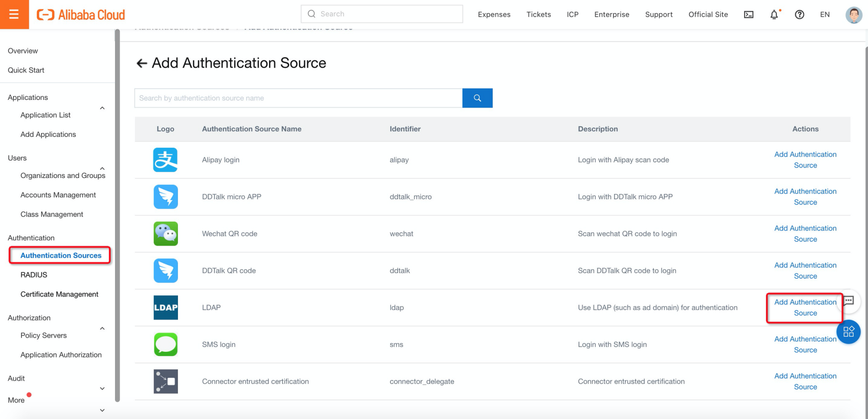Open the Tickets menu item
This screenshot has height=419, width=868.
click(539, 14)
